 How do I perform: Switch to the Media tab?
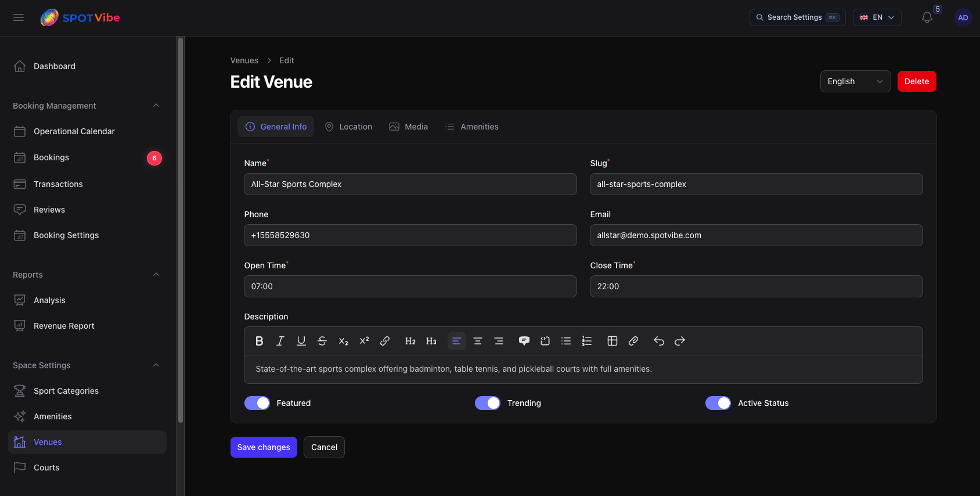(409, 127)
